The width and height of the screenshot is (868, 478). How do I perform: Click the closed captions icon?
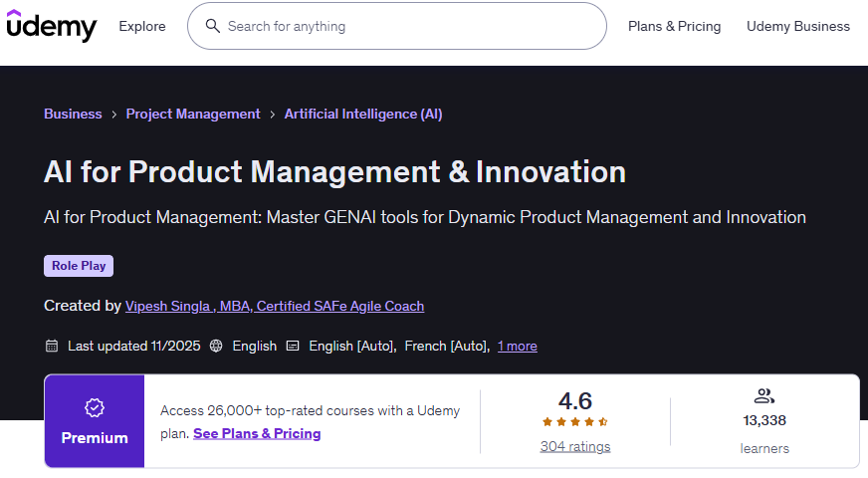point(293,346)
